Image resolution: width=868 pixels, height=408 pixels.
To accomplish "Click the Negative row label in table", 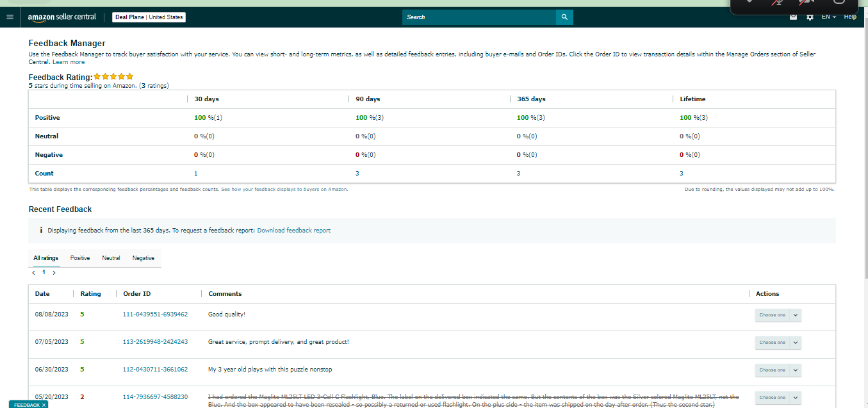I will [x=49, y=155].
